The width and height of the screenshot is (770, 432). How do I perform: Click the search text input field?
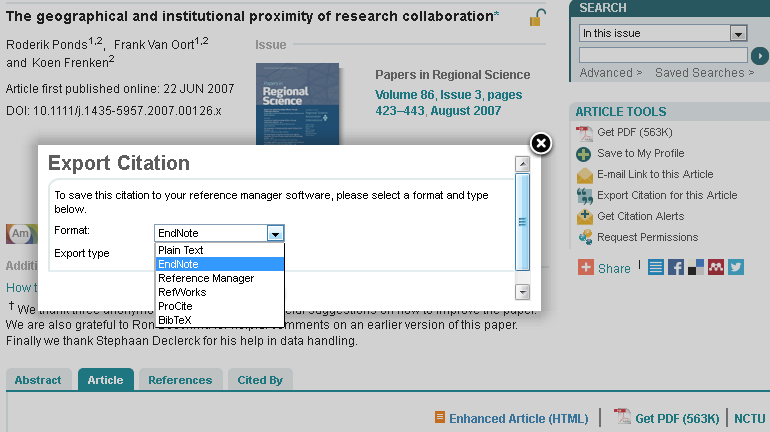[663, 55]
